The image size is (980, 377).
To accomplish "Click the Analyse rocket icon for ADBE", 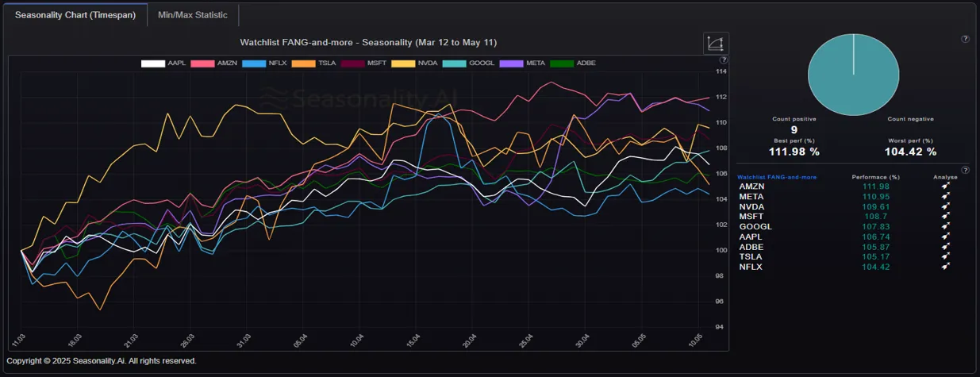I will pyautogui.click(x=945, y=247).
